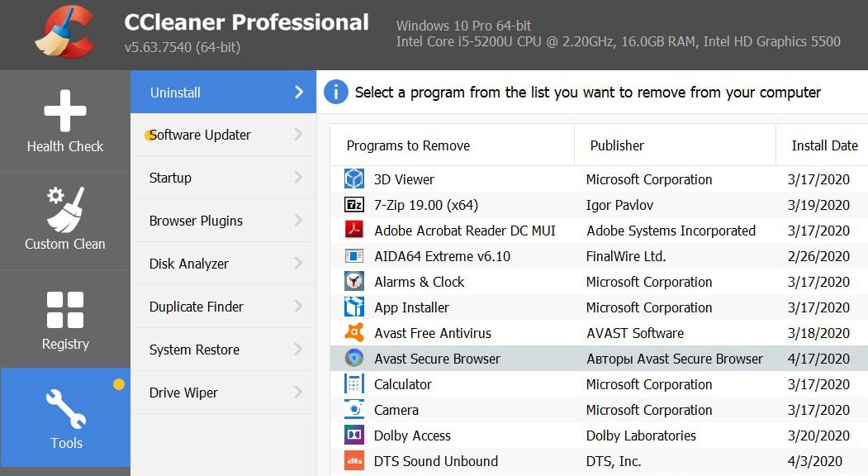Click the CCleaner broom logo
868x476 pixels.
tap(64, 32)
